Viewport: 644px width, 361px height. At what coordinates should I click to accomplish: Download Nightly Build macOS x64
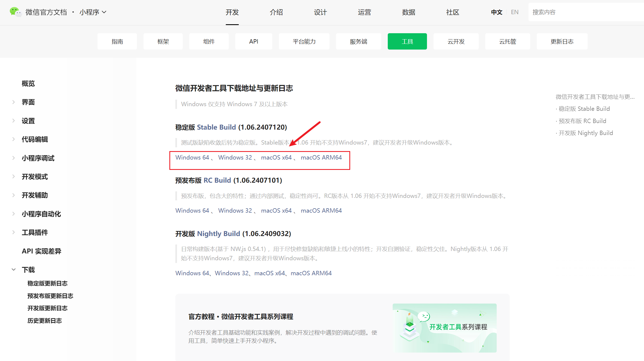point(269,273)
